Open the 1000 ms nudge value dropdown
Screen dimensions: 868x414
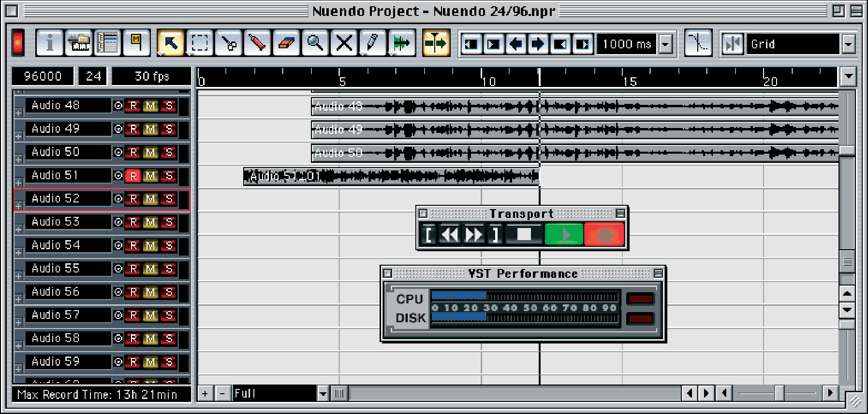pyautogui.click(x=666, y=44)
